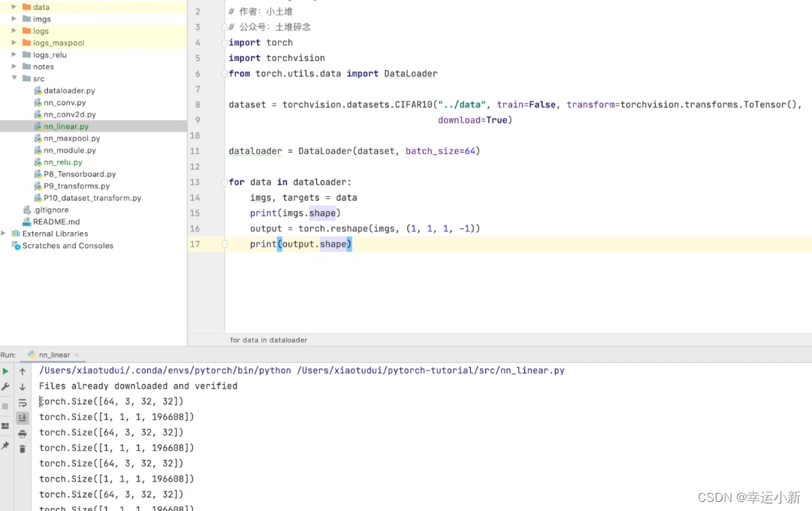Expand the data folder
812x511 pixels.
[14, 7]
